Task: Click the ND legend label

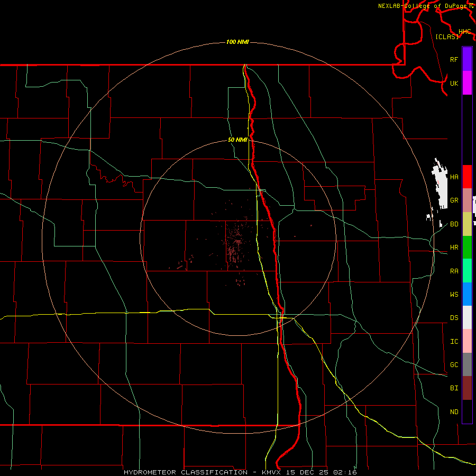Action: 454,412
